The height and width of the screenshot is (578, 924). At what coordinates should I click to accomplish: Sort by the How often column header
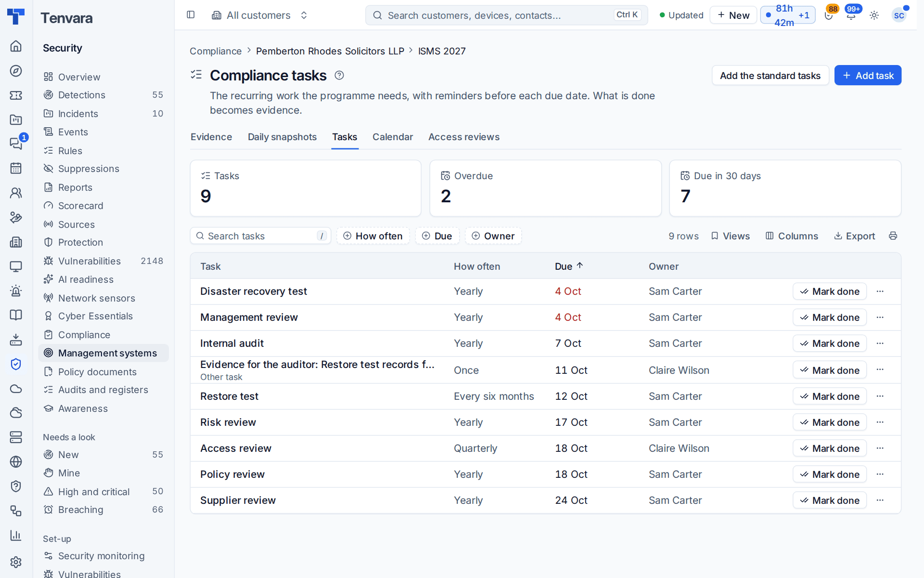(x=477, y=266)
